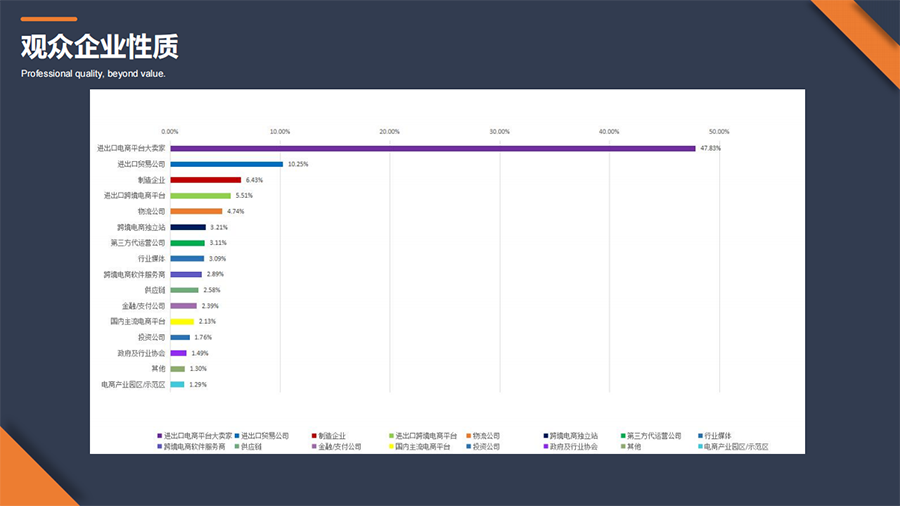Click the orange 物流公司 bar
This screenshot has height=506, width=900.
pyautogui.click(x=196, y=211)
